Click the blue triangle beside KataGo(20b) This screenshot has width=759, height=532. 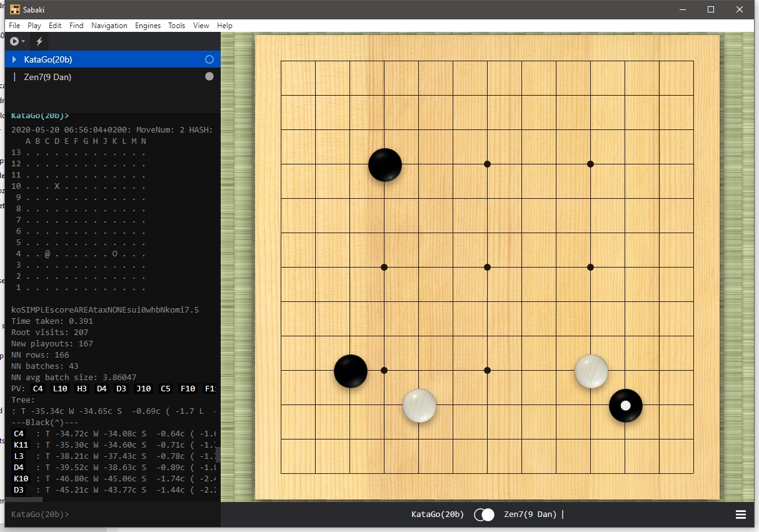pyautogui.click(x=14, y=59)
